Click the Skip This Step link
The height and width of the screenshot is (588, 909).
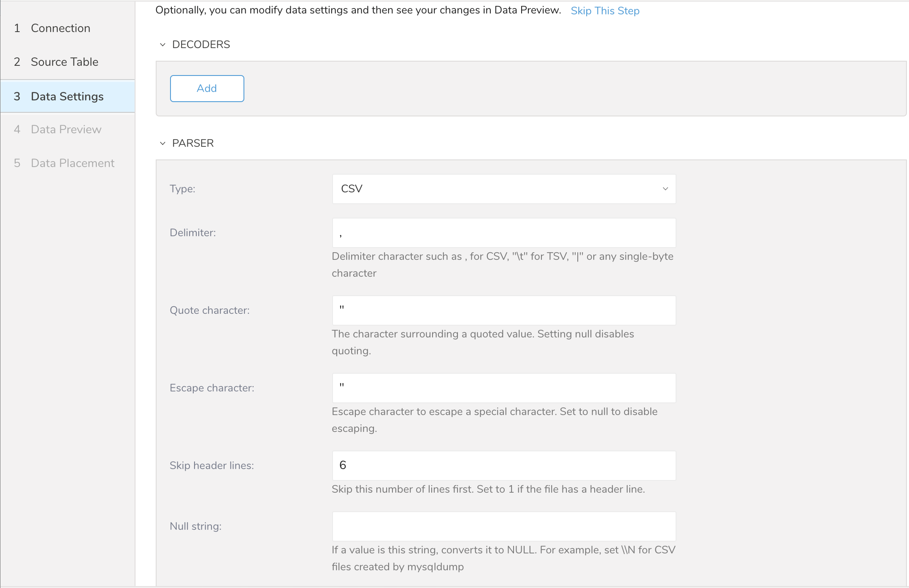[x=605, y=11]
